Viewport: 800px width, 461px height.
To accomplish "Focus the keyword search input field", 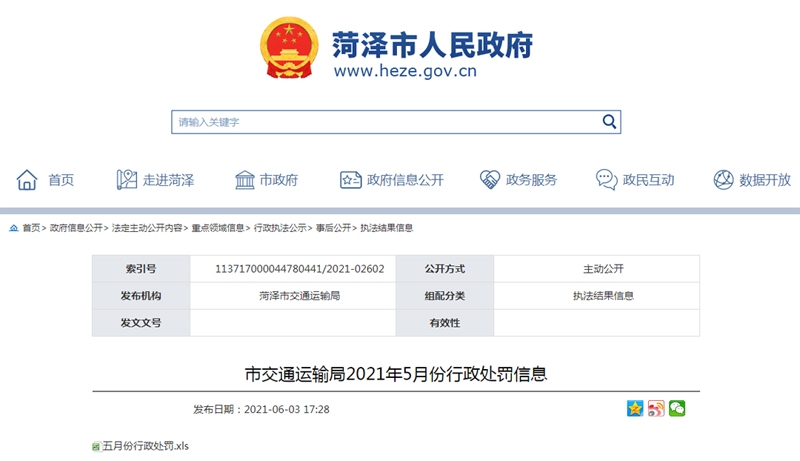I will pyautogui.click(x=385, y=122).
